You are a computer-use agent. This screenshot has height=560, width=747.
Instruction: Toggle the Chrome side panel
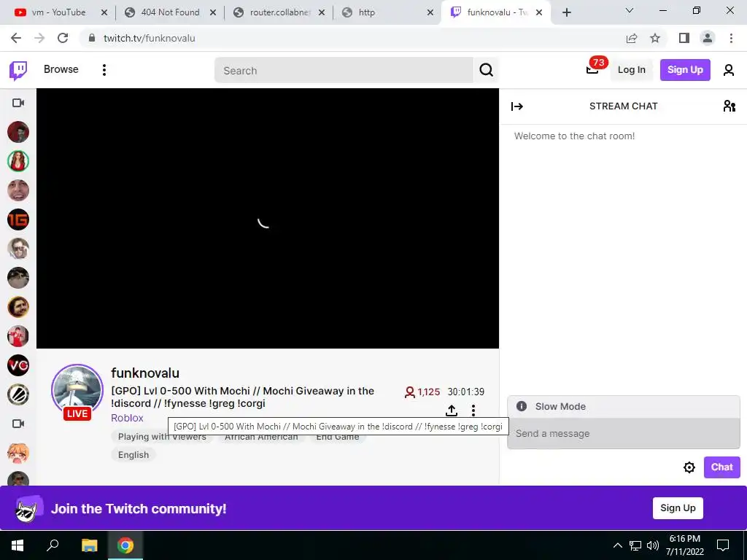coord(684,38)
